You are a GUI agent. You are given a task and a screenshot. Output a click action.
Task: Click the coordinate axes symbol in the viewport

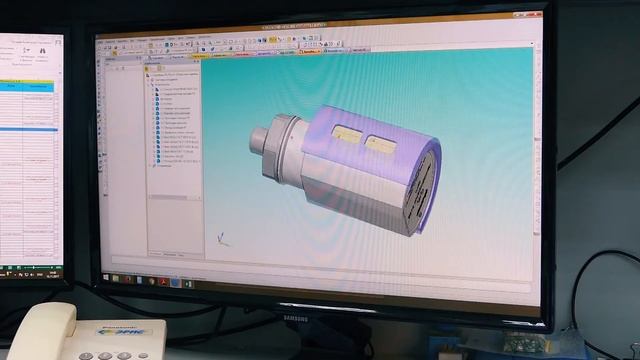(x=222, y=240)
